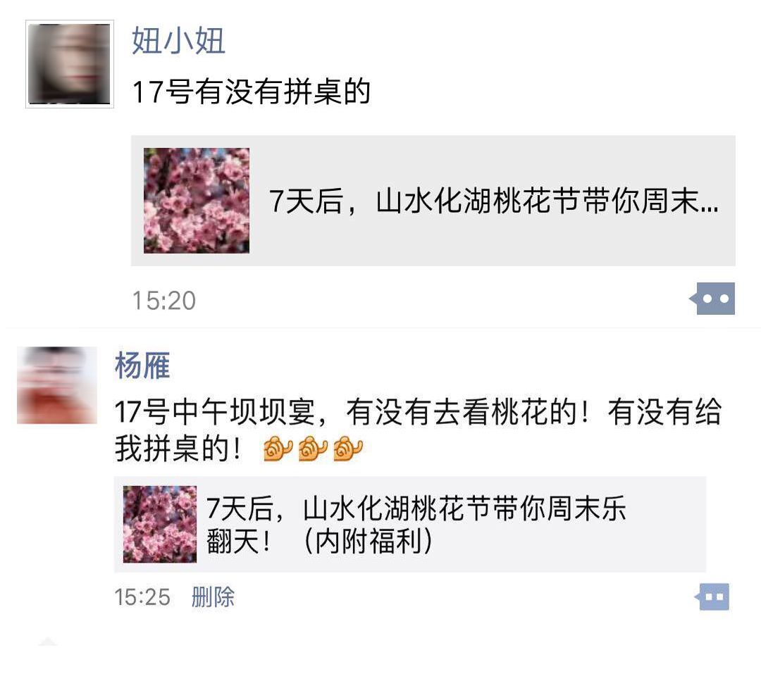Screen dimensions: 761x700
Task: Open the truncated article title 7天后，山水化湖桃花节带你周末...
Action: [x=493, y=201]
